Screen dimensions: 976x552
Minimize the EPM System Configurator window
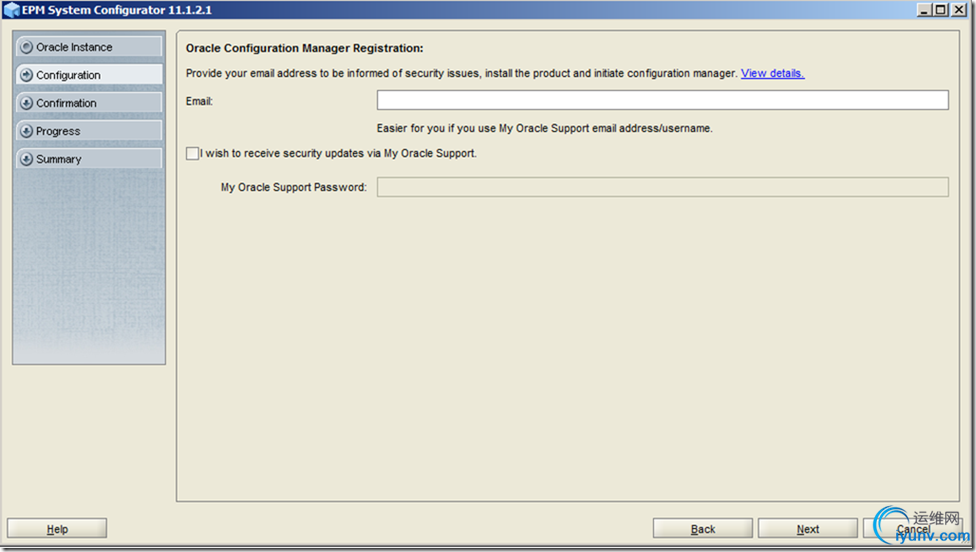[924, 10]
